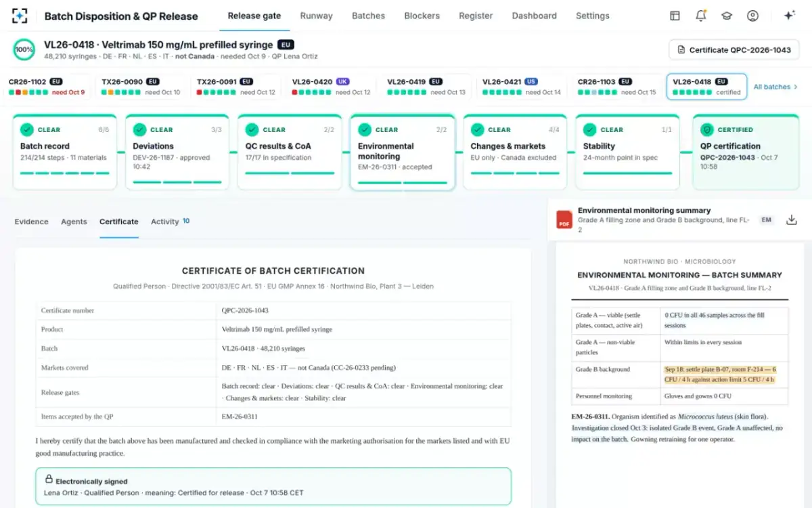Screen dimensions: 812x508
Task: Click the highlighted Sep 18 settle plate text
Action: click(720, 375)
